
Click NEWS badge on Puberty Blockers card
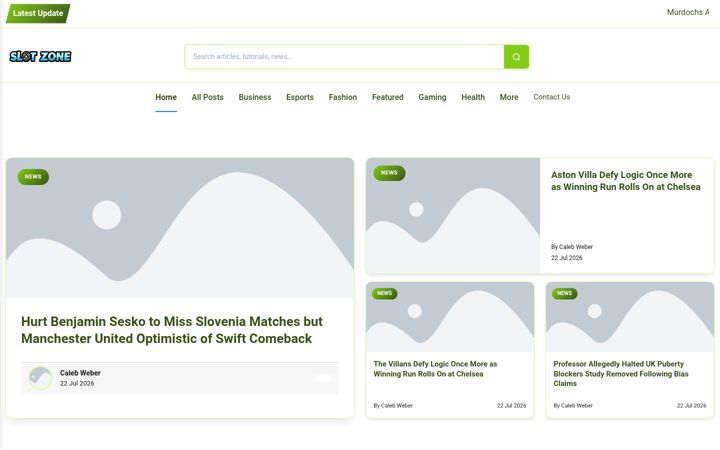[564, 293]
